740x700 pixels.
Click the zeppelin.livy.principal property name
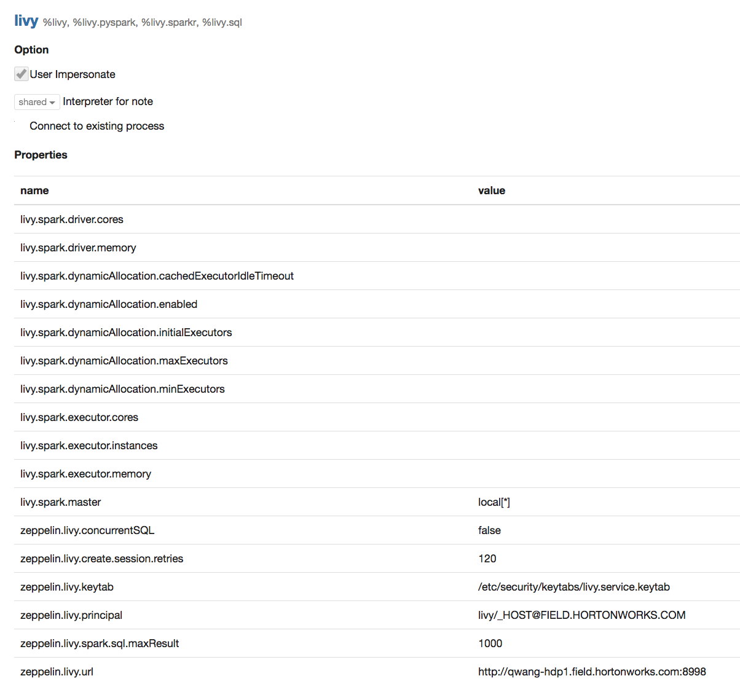click(71, 615)
